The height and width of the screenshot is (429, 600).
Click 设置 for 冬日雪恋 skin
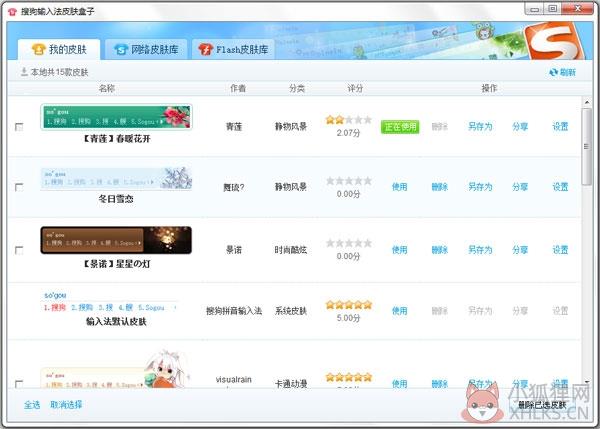[x=560, y=187]
